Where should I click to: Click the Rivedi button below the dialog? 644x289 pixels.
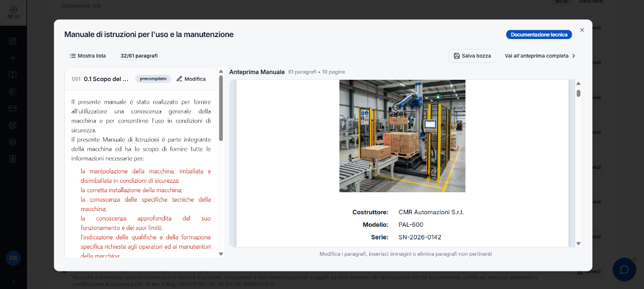[589, 272]
